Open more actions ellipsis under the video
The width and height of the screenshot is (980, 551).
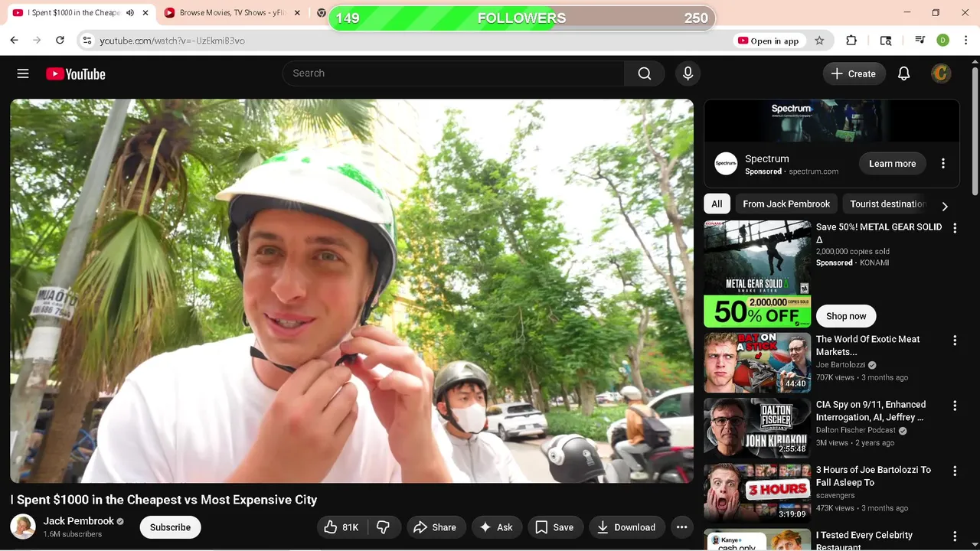[x=681, y=527]
